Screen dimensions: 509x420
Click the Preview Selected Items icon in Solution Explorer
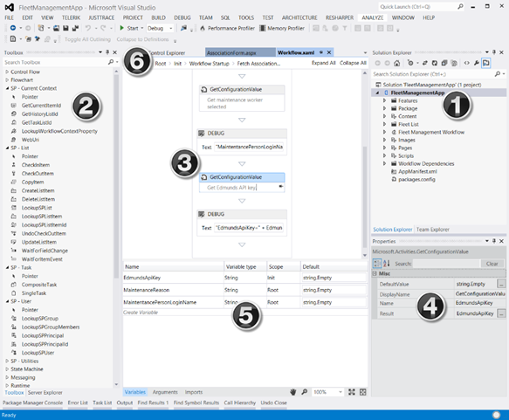(486, 63)
